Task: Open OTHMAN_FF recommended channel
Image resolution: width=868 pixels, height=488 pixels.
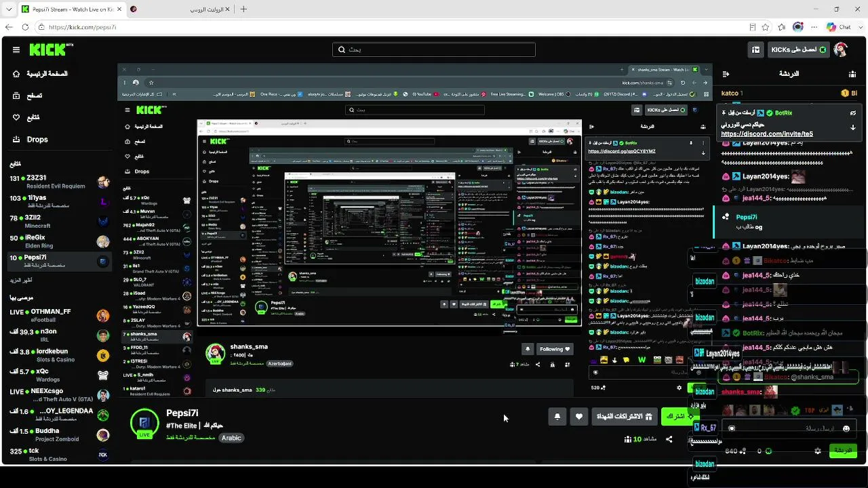Action: coord(58,315)
